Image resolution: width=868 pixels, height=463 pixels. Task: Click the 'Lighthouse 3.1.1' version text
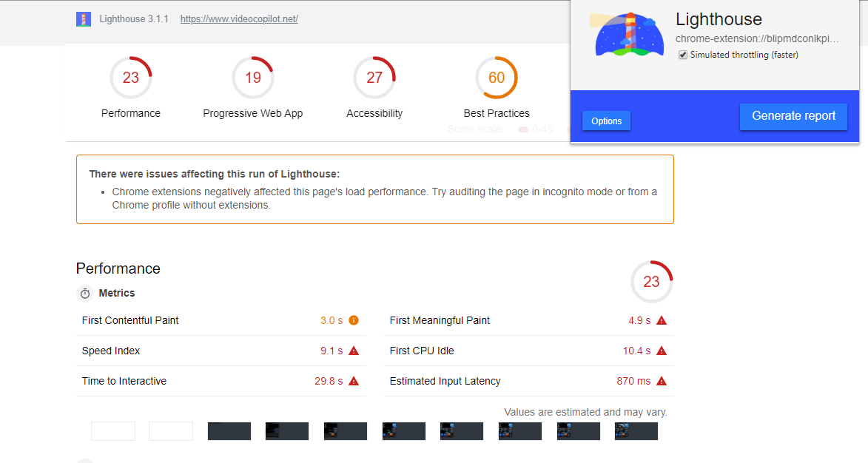click(134, 18)
